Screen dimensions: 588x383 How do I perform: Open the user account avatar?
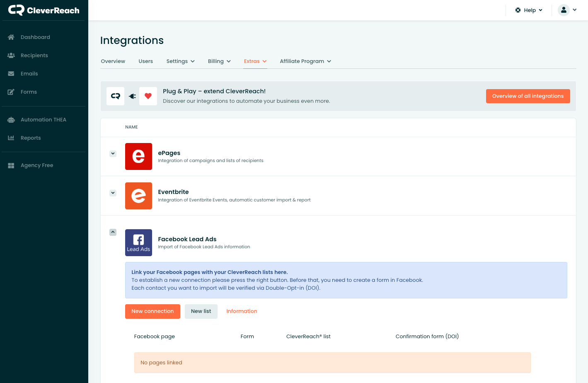point(564,10)
